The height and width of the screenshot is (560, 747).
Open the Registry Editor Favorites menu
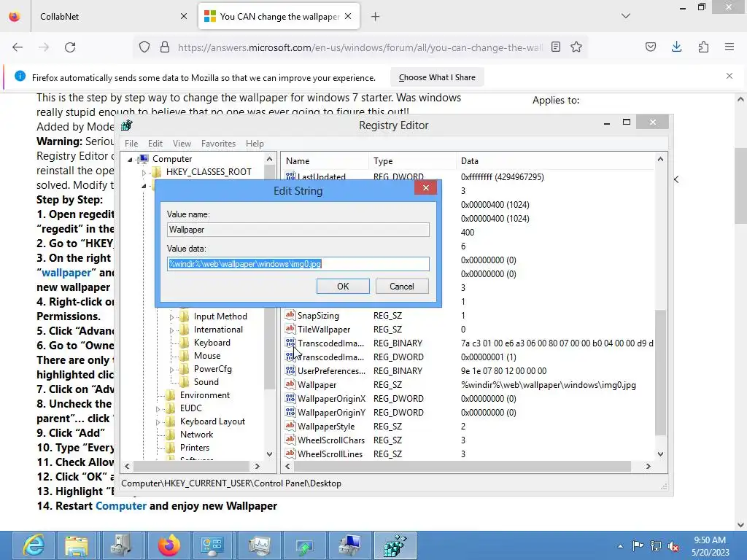(x=218, y=144)
